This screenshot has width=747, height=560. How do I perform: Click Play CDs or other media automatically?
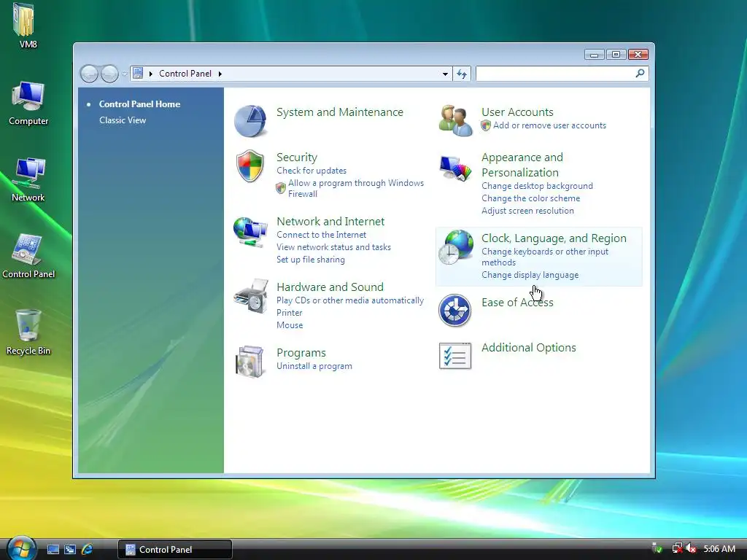(350, 300)
